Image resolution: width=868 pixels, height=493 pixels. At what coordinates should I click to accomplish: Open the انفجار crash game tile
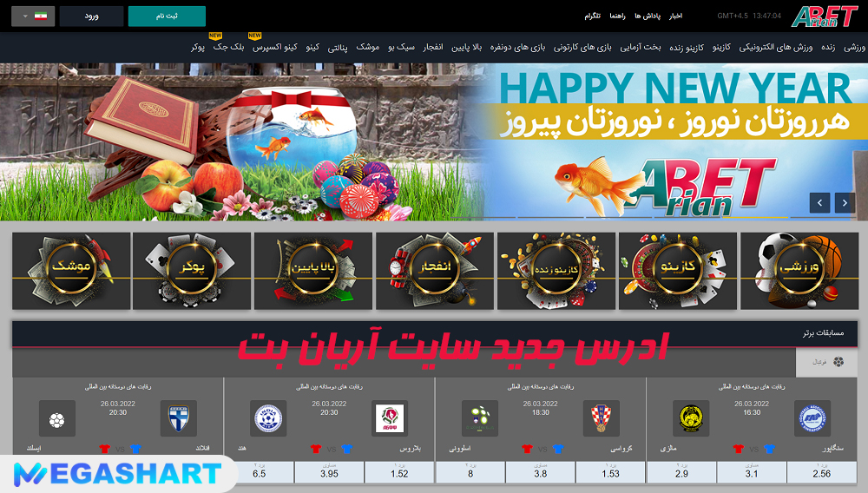[x=435, y=271]
